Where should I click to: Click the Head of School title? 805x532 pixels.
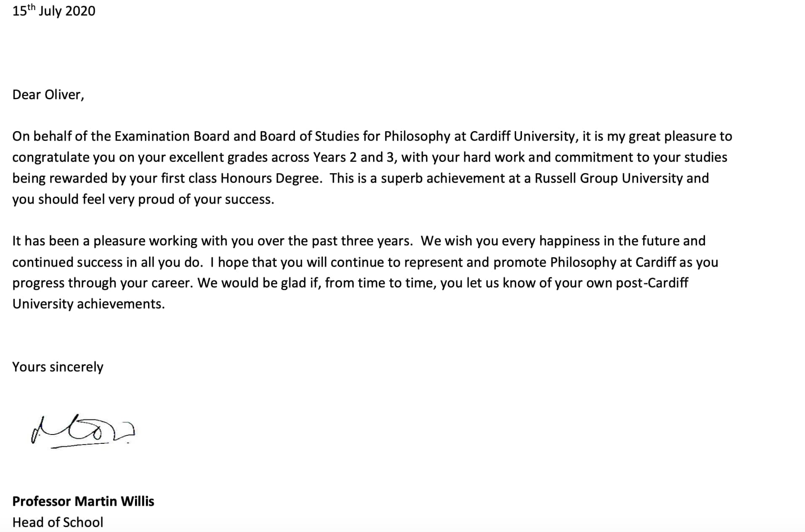tap(58, 522)
